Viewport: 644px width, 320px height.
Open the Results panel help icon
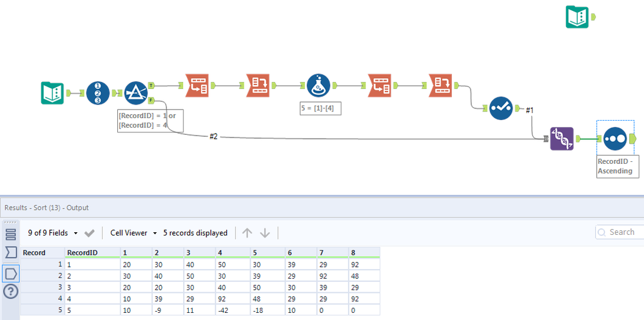(11, 292)
